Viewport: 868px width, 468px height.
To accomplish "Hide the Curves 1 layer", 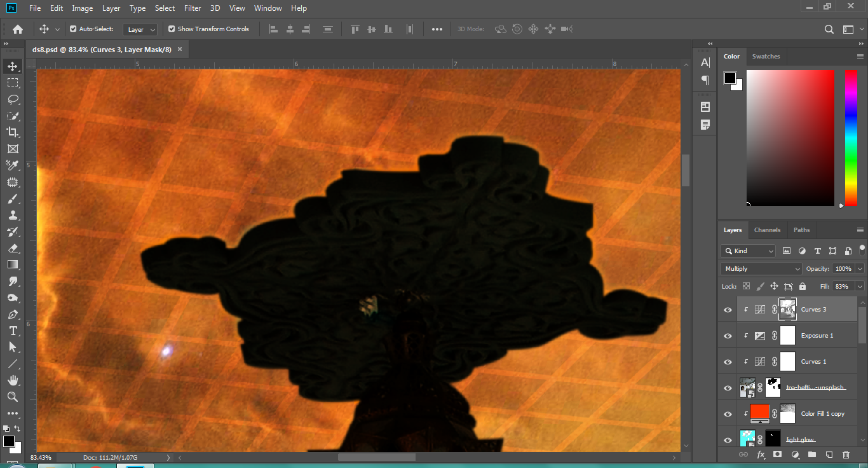I will click(x=728, y=362).
